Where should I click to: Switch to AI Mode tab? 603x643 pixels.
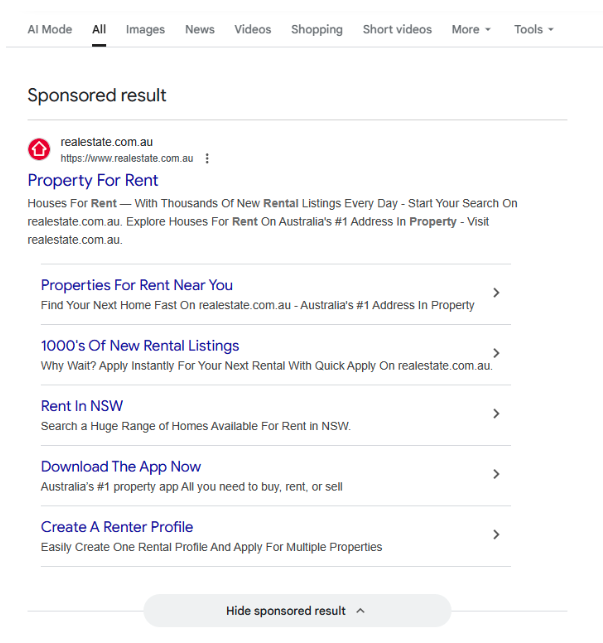(50, 30)
